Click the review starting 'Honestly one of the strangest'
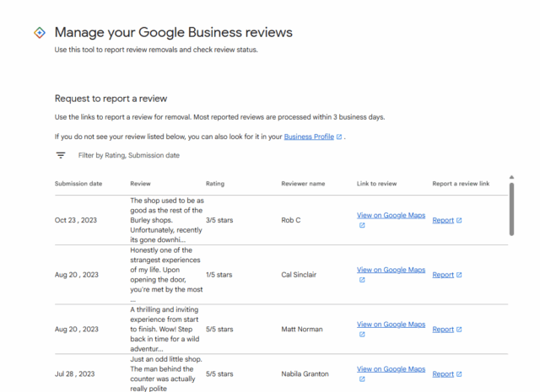 166,275
